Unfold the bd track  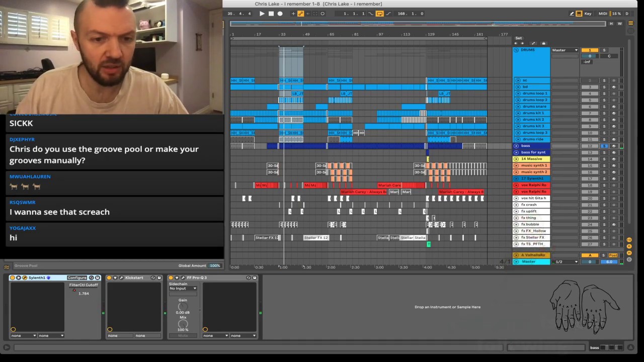click(517, 87)
